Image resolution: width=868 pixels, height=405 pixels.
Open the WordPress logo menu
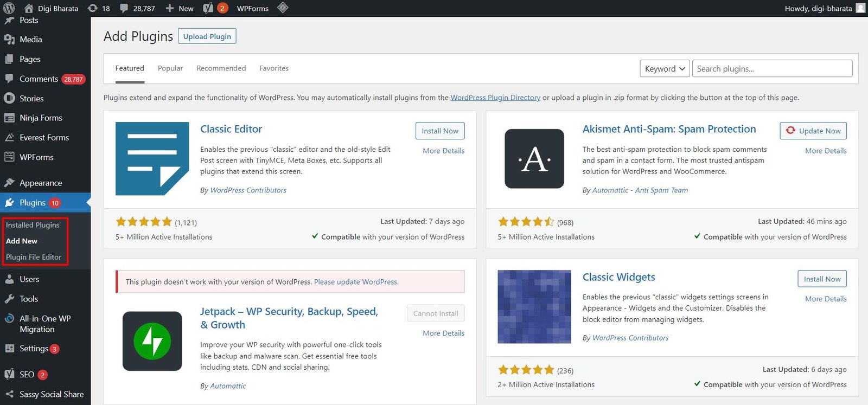9,8
